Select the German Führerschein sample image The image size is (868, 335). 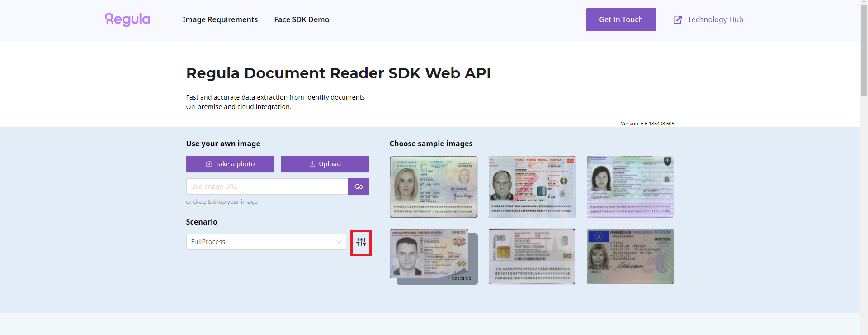pyautogui.click(x=630, y=256)
